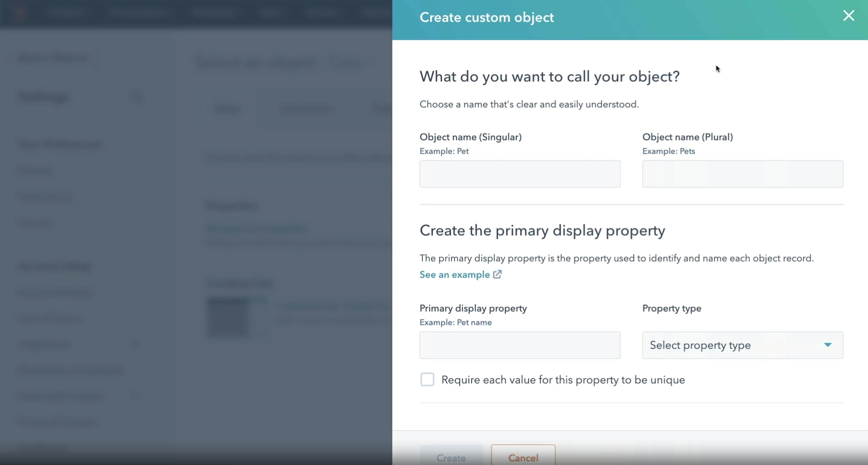Close the Create custom object dialog

(848, 15)
